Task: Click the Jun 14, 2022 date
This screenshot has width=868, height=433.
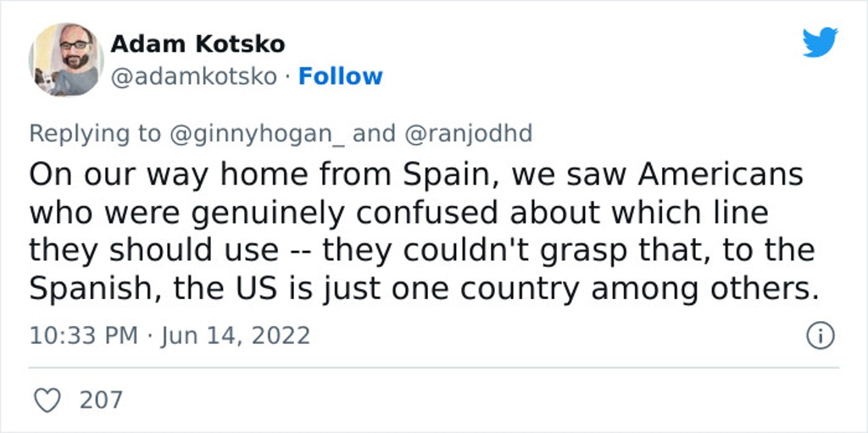Action: click(236, 336)
